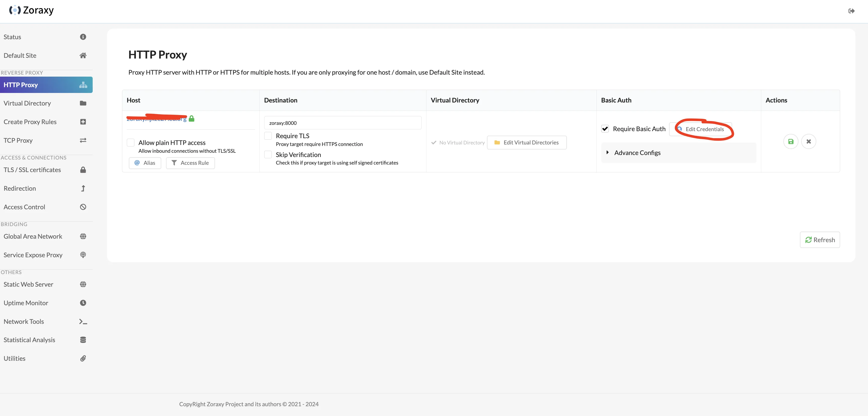Click the Redirection arrow icon
Viewport: 868px width, 416px height.
83,188
